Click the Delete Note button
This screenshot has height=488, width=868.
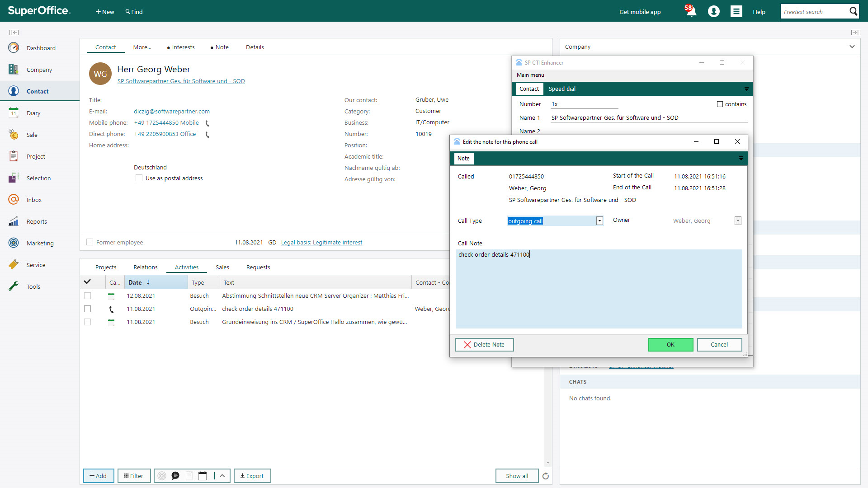(484, 345)
